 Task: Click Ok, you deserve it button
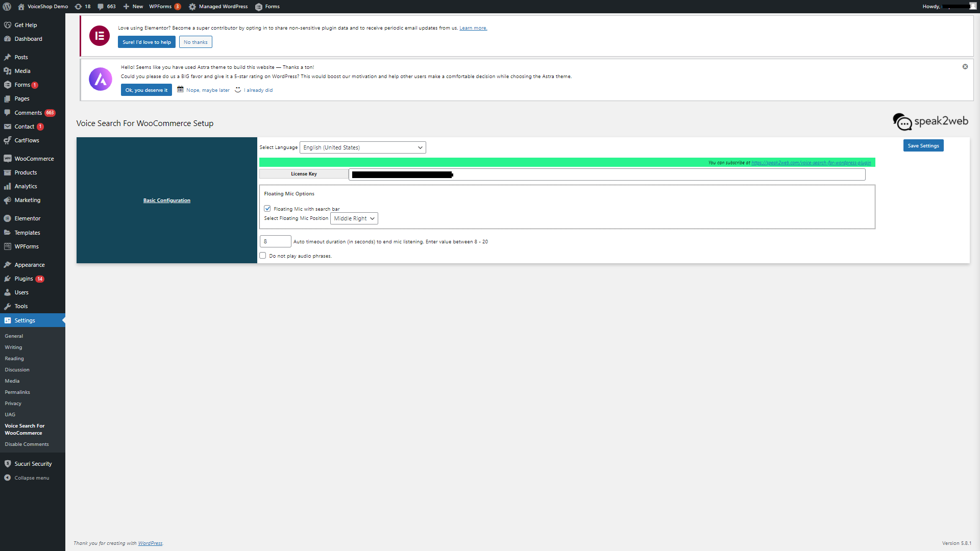[x=146, y=90]
